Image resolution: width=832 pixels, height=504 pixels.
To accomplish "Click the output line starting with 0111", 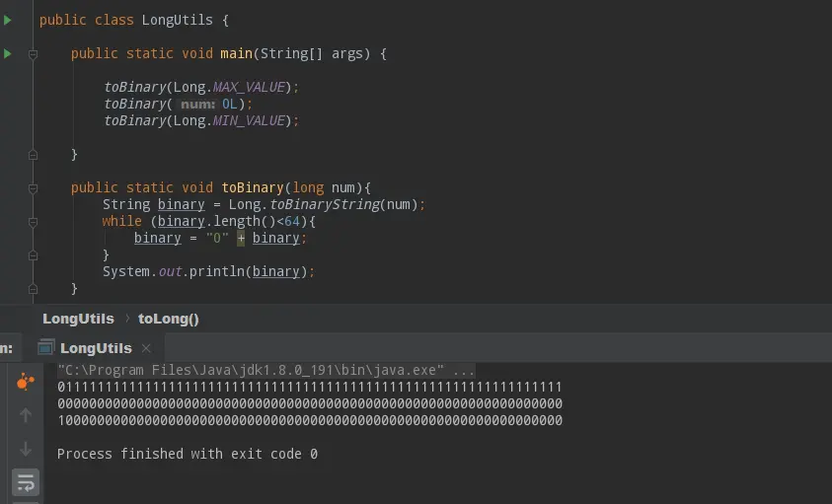I will (x=309, y=387).
